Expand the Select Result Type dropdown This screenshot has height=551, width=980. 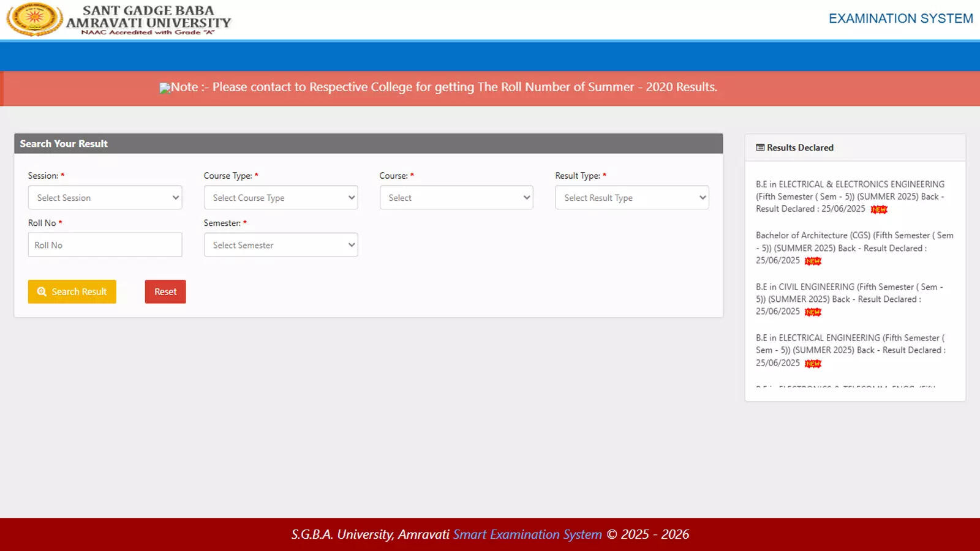point(631,198)
